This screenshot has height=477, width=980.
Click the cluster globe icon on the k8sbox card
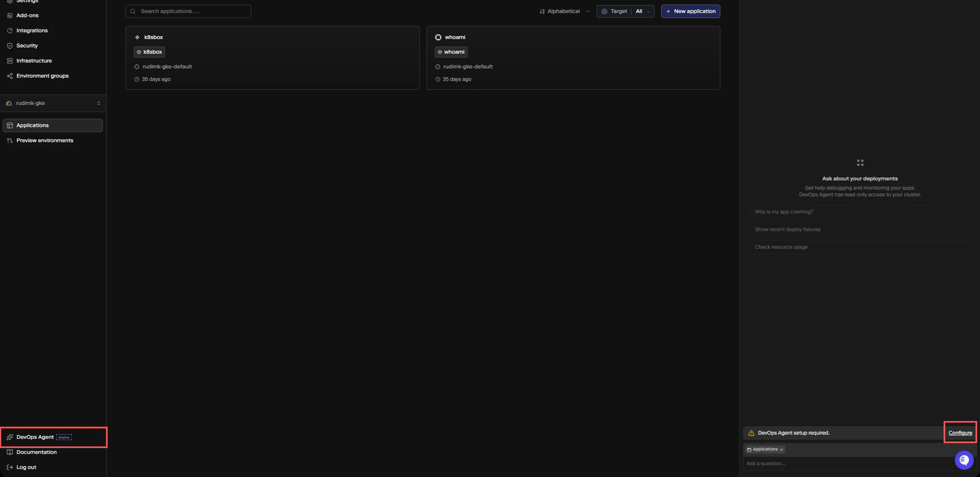point(136,66)
